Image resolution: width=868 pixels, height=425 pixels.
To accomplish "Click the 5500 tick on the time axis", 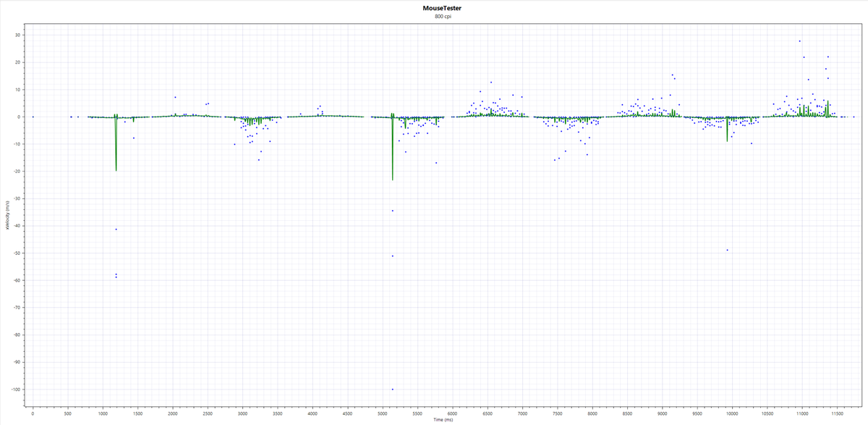I will pos(417,413).
